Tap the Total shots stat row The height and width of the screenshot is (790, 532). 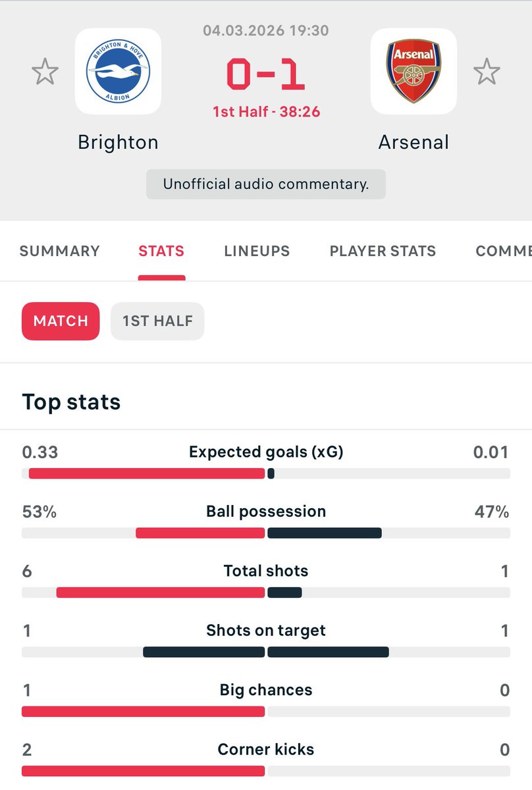[x=266, y=571]
